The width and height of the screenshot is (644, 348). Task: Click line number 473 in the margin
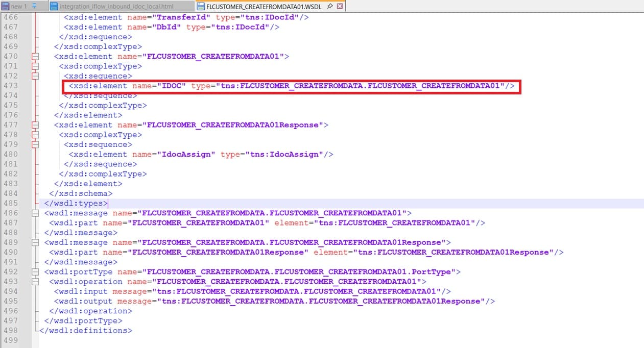(10, 86)
